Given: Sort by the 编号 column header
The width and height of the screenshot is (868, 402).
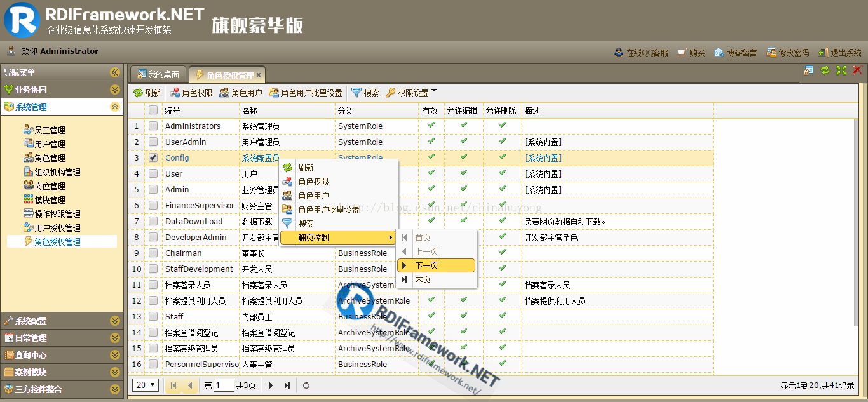Looking at the screenshot, I should [x=201, y=111].
